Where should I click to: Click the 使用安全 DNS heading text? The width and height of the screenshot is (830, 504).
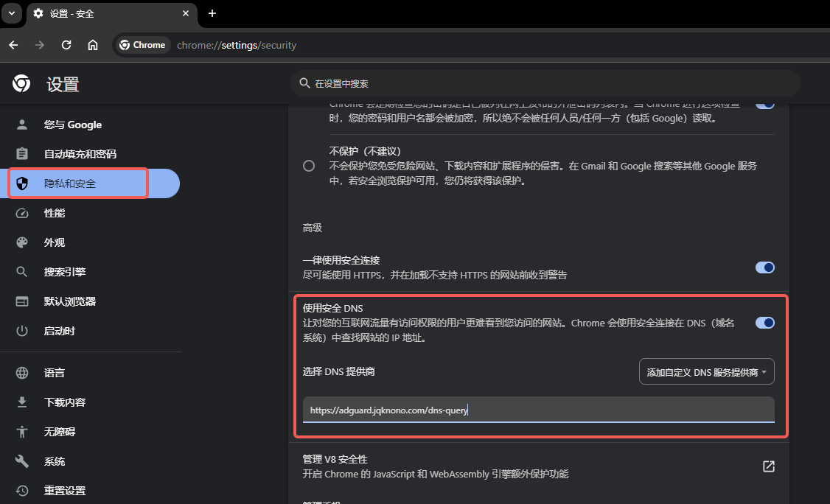333,308
